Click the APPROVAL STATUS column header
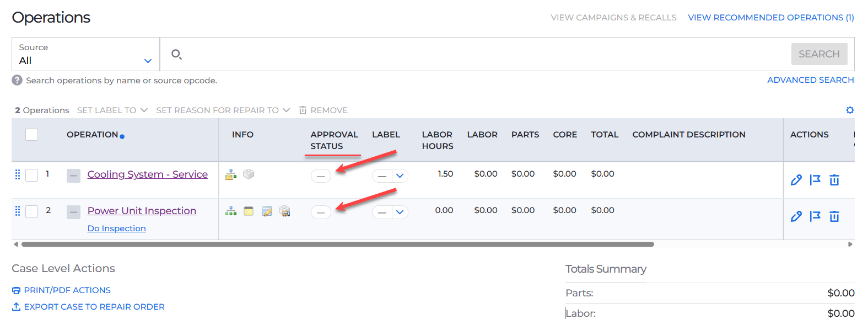 click(x=334, y=140)
